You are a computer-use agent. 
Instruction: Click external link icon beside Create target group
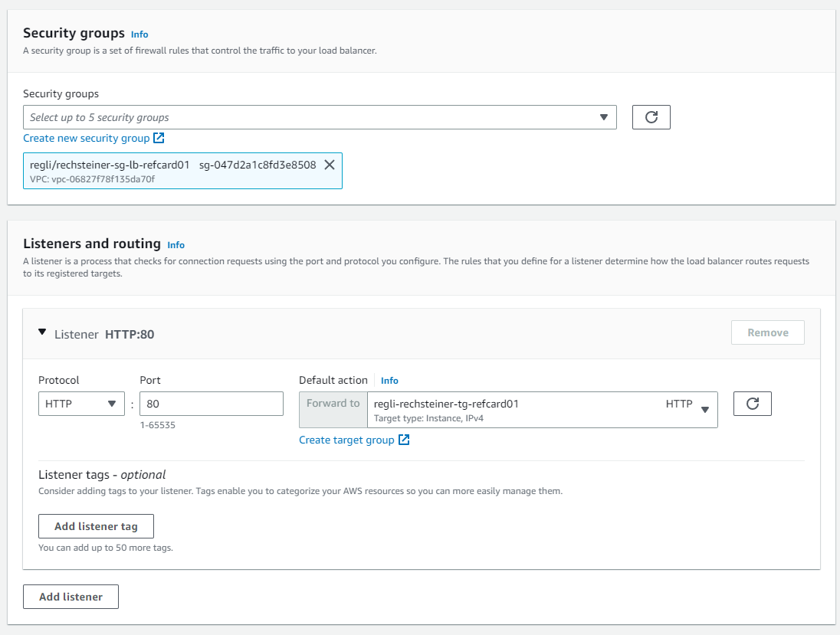(404, 440)
